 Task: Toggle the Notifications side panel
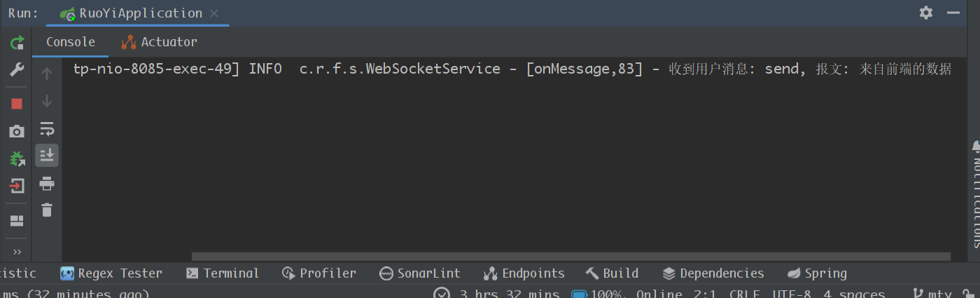tap(975, 193)
